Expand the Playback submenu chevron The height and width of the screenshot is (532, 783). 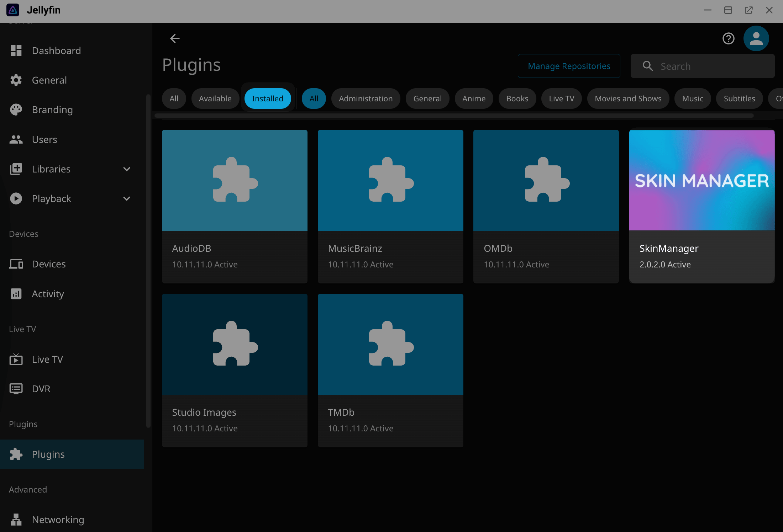click(x=127, y=198)
